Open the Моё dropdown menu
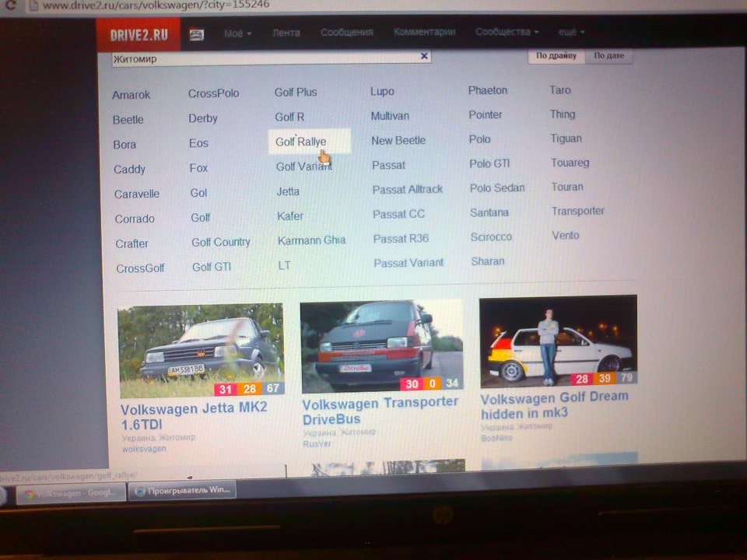747x560 pixels. [x=237, y=33]
